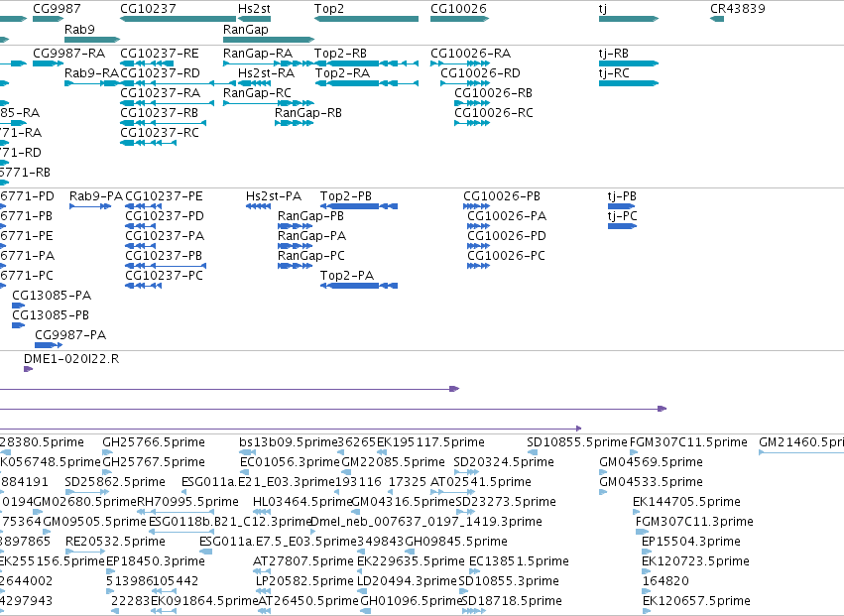Select transcript CG10237-RC
Screen dimensions: 844x616
click(160, 133)
